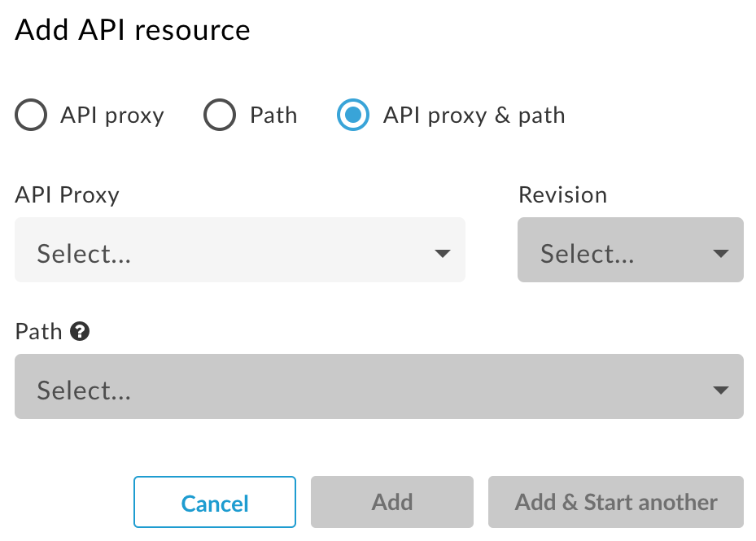Click the Path dropdown chevron arrow
This screenshot has width=756, height=541.
pyautogui.click(x=721, y=389)
